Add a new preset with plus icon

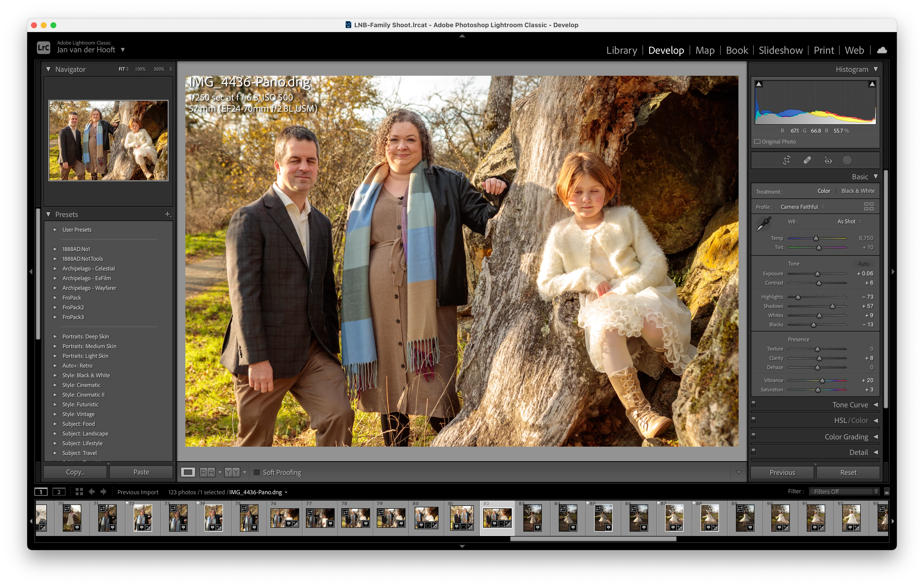[167, 214]
